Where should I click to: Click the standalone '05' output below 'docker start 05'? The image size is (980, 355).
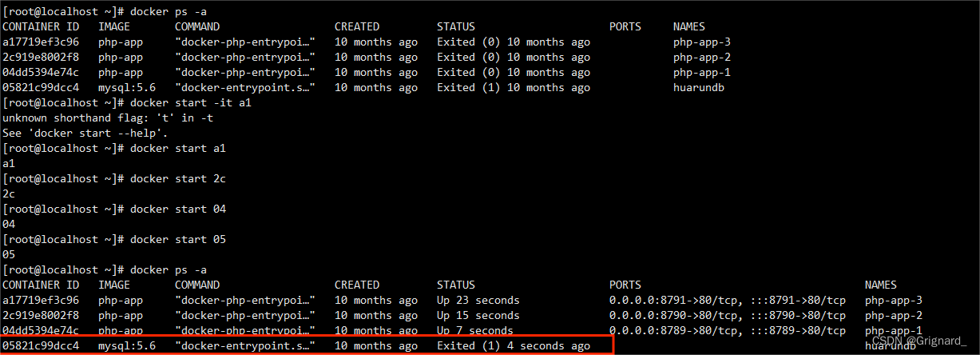coord(9,254)
